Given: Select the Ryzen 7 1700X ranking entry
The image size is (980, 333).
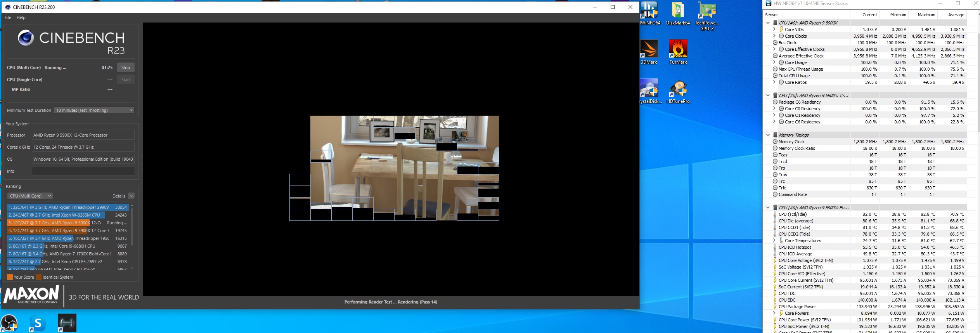Looking at the screenshot, I should [68, 254].
